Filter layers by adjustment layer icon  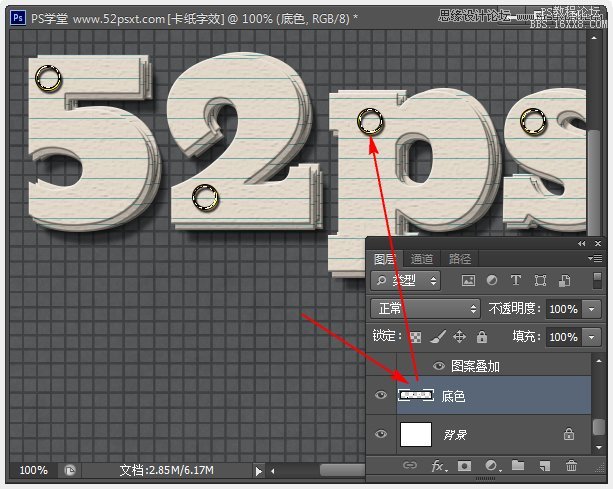point(492,280)
